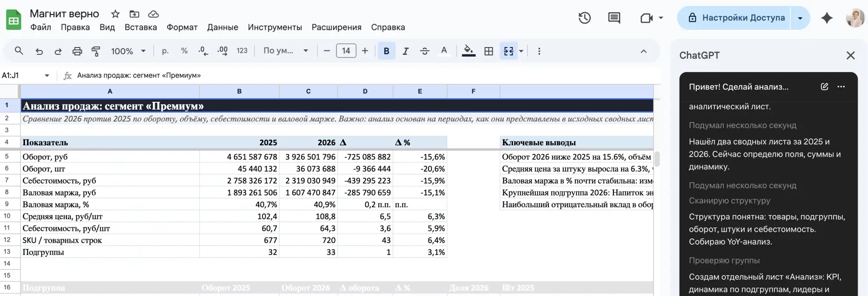Close the ChatGPT side panel

[850, 55]
